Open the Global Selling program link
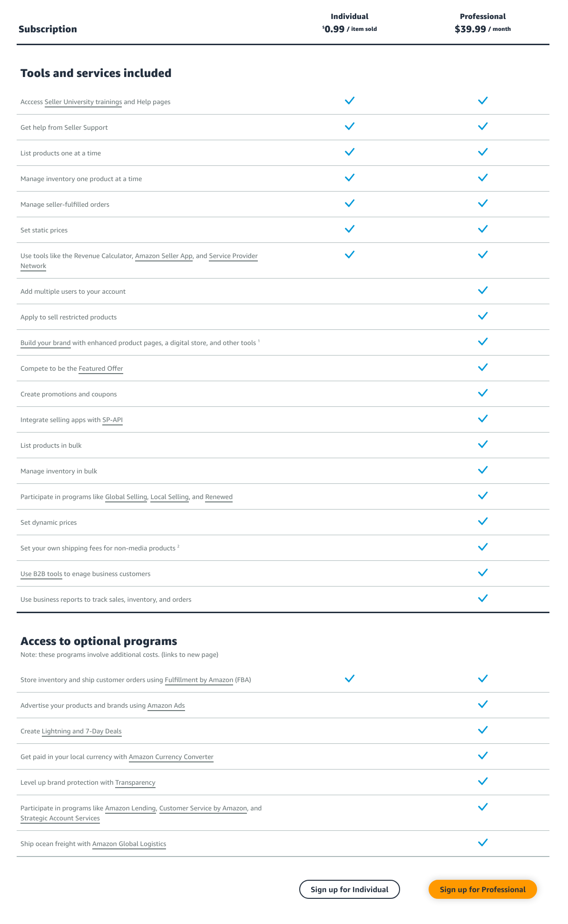 (x=126, y=497)
